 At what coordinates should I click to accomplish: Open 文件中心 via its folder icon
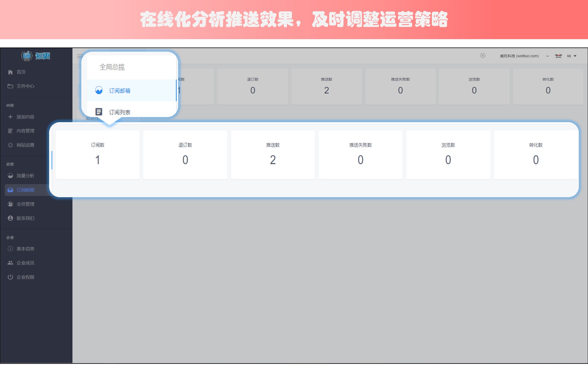pyautogui.click(x=10, y=86)
